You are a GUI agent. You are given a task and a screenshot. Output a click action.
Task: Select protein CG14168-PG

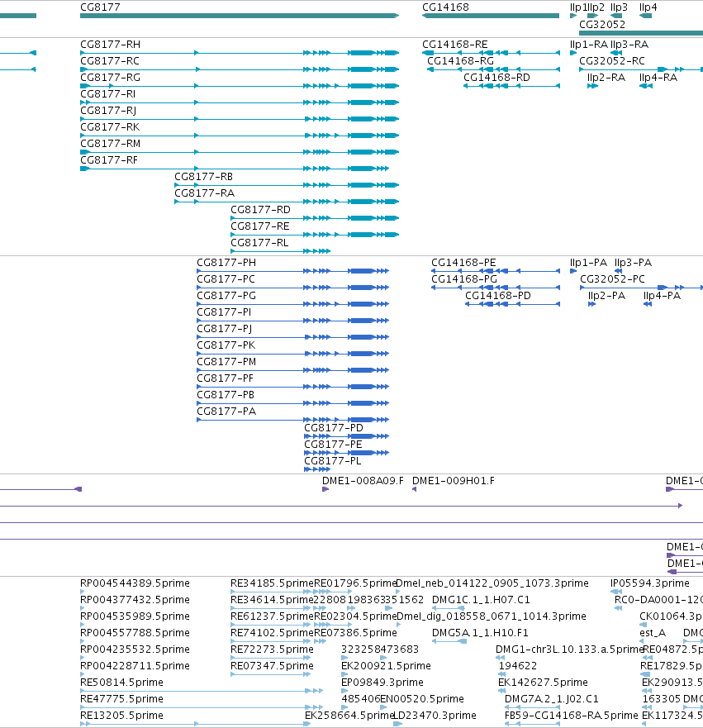[464, 279]
